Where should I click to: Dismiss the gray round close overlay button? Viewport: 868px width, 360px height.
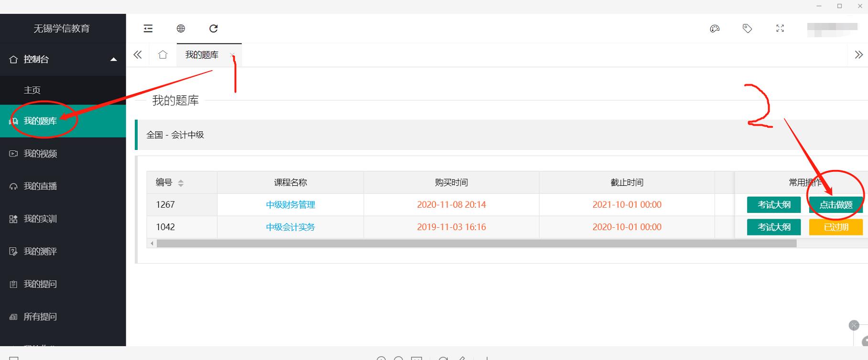tap(854, 326)
